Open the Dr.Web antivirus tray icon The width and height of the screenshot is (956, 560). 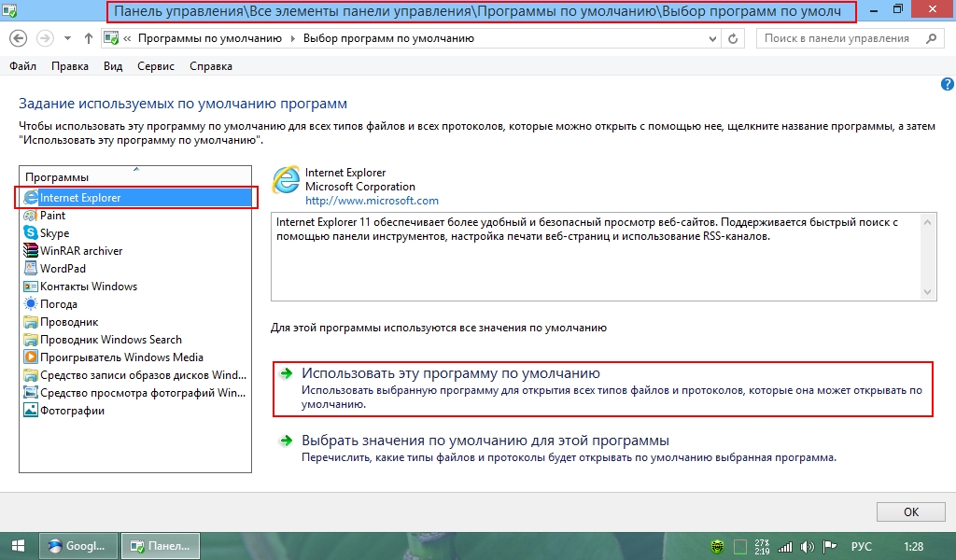[718, 547]
